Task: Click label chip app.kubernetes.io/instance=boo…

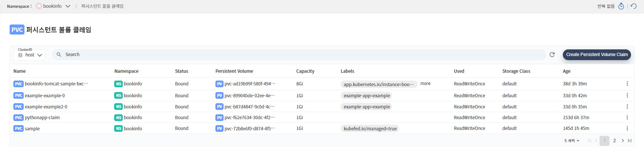Action: click(379, 84)
